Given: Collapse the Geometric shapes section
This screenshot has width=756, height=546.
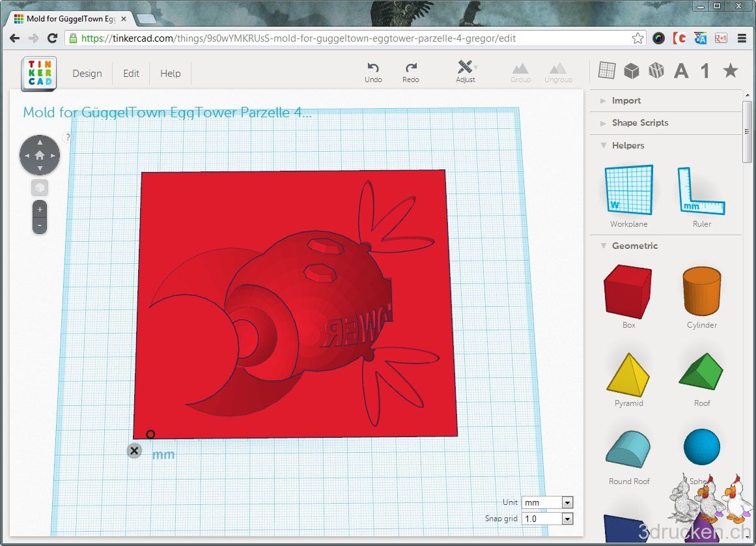Looking at the screenshot, I should tap(603, 246).
